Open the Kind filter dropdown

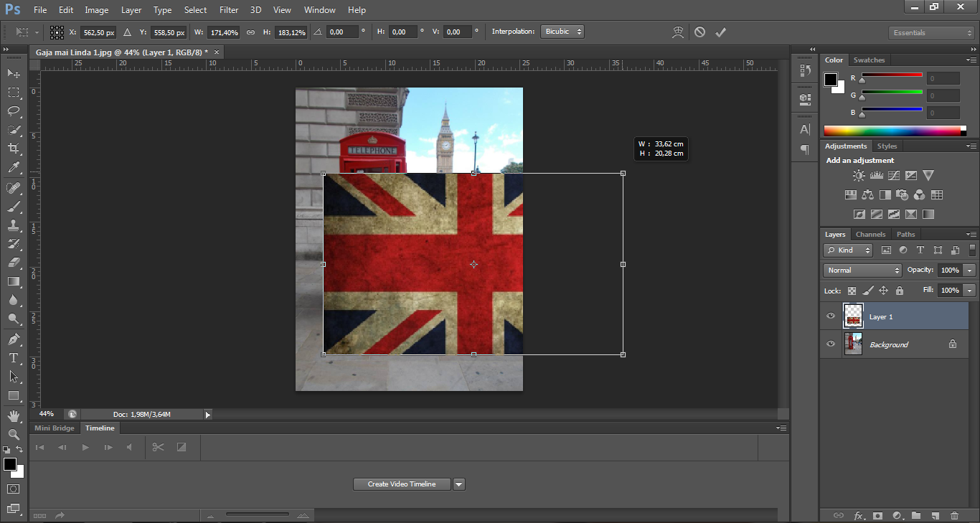pyautogui.click(x=848, y=250)
